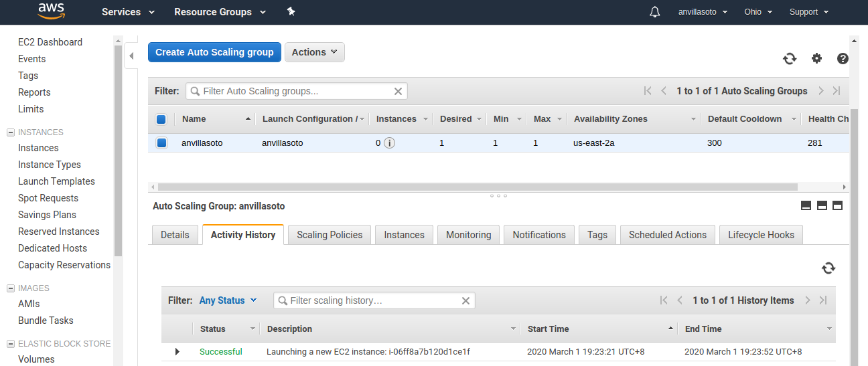Go to first page of Auto Scaling groups

pos(648,91)
